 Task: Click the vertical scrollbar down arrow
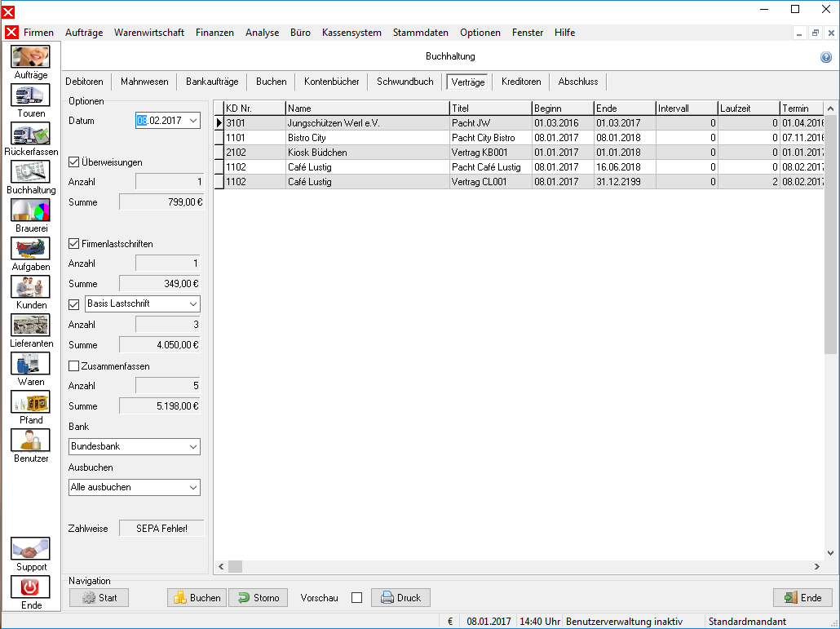(830, 553)
